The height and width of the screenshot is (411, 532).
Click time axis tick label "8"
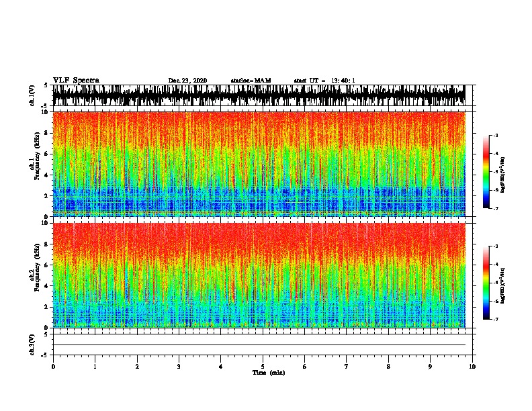point(388,367)
